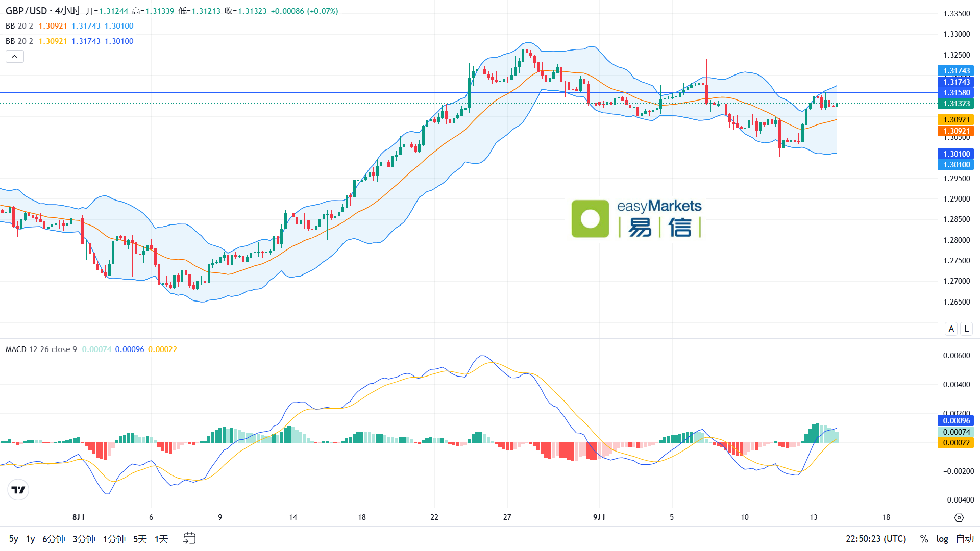
Task: Click the 1.31580 horizontal line price label
Action: [x=956, y=93]
